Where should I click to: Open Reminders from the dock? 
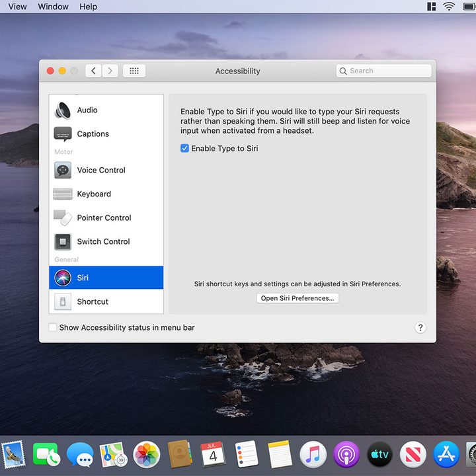coord(247,454)
